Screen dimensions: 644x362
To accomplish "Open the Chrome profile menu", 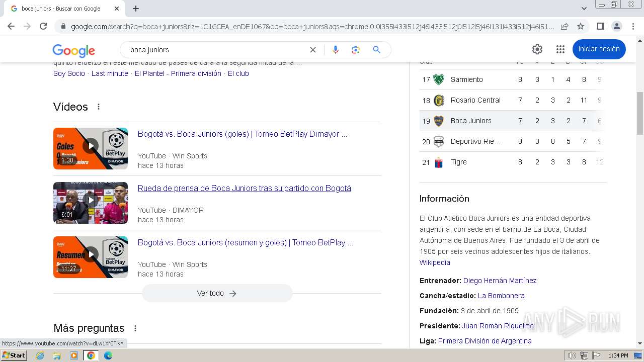I will [616, 26].
